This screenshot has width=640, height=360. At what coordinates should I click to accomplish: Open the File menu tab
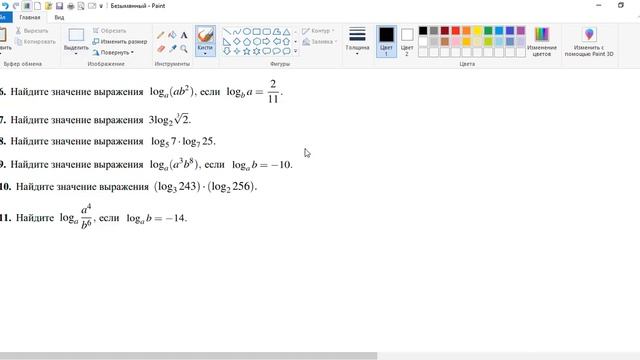5,18
